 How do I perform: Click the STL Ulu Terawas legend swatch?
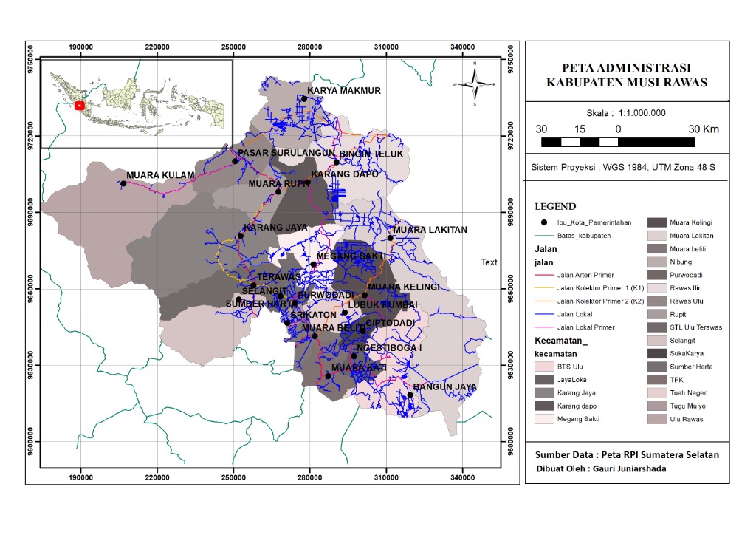[656, 327]
